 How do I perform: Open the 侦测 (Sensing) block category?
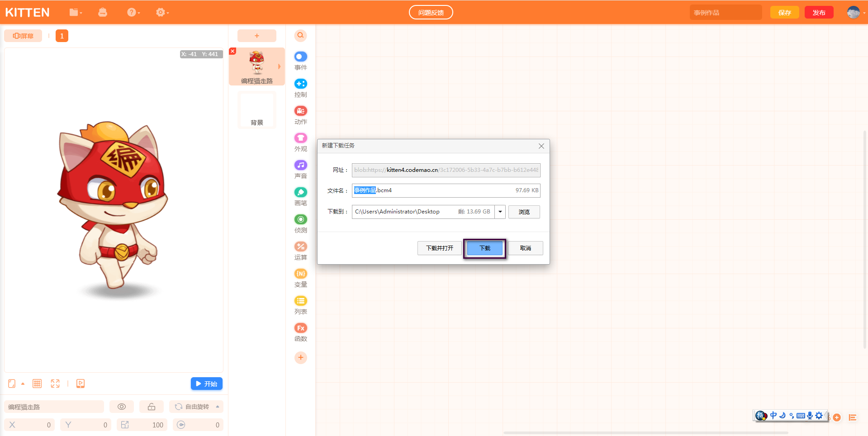click(301, 224)
